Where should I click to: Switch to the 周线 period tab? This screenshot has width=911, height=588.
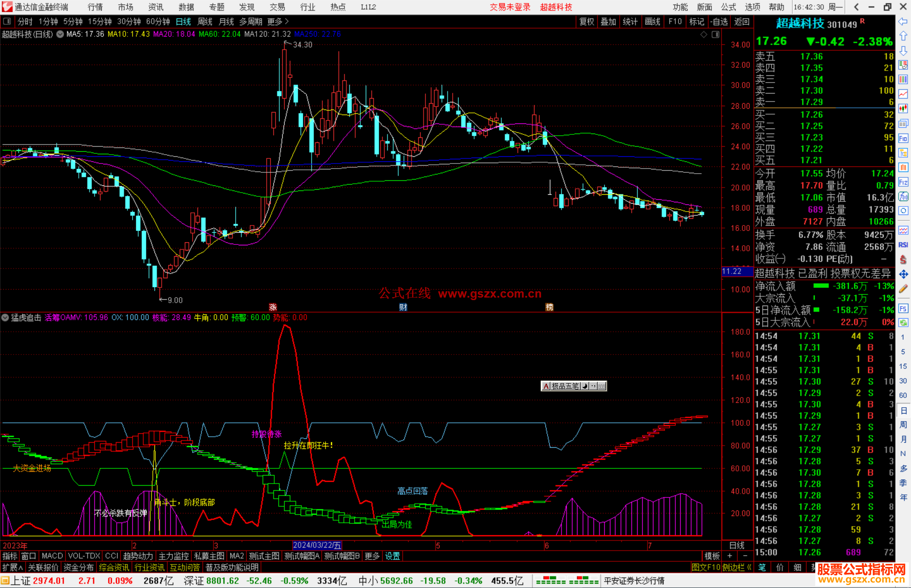[x=205, y=21]
